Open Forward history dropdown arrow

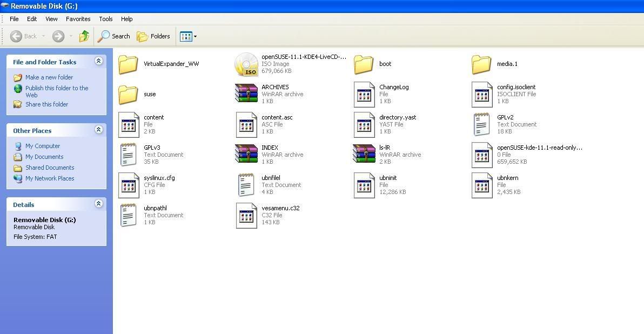click(71, 36)
